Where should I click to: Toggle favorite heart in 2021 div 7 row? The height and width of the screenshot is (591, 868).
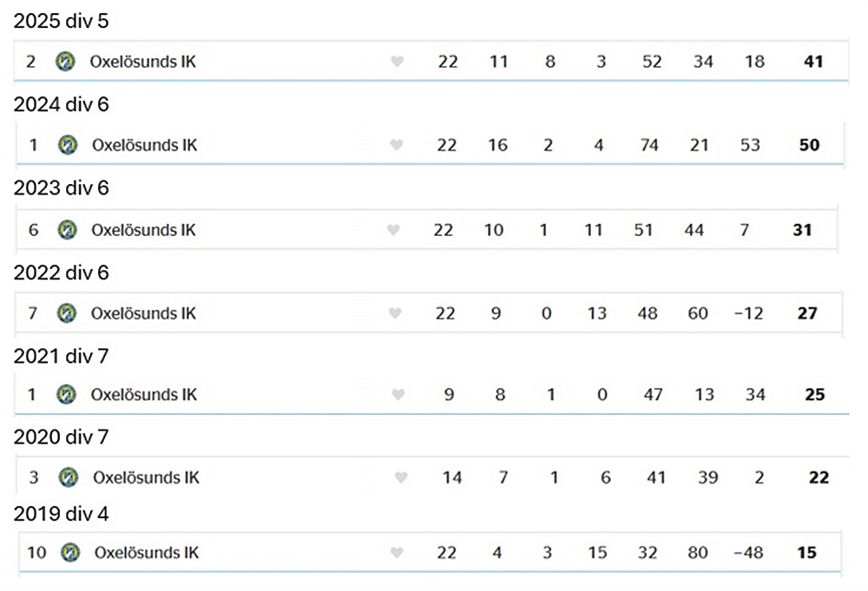[x=398, y=395]
